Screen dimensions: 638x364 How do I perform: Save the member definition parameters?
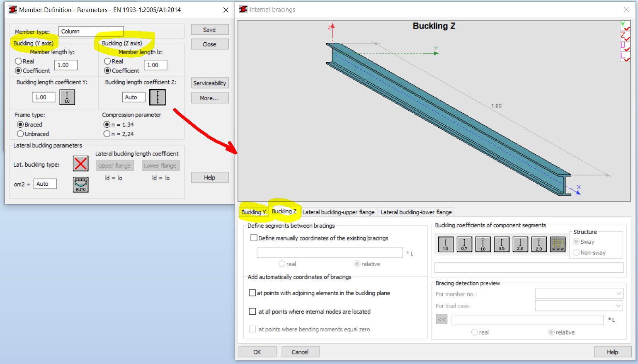[x=209, y=29]
